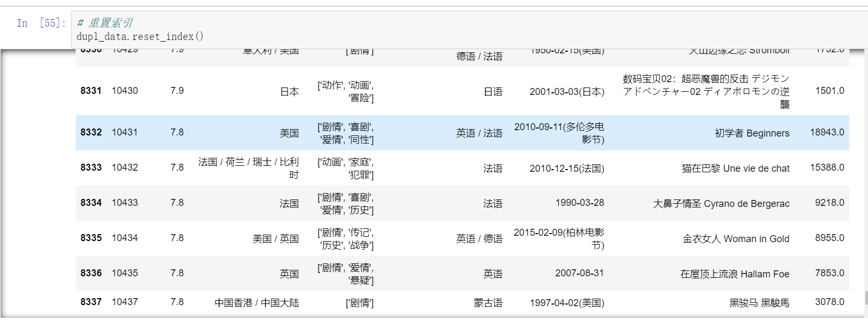The image size is (868, 320).
Task: Select row index 8336
Action: click(91, 273)
